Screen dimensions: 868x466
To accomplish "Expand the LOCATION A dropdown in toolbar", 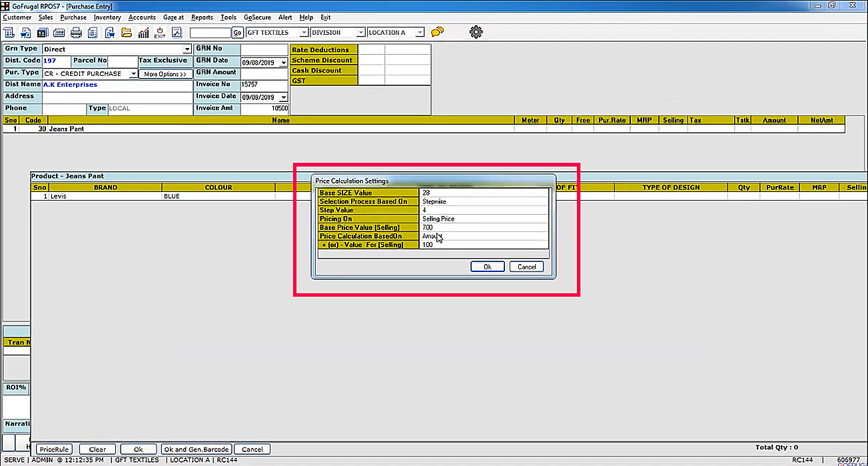I will point(420,33).
